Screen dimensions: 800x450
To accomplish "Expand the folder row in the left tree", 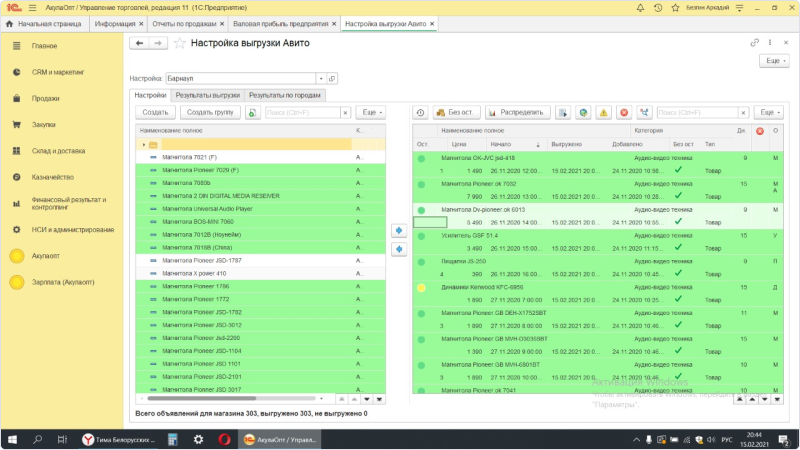I will 143,145.
